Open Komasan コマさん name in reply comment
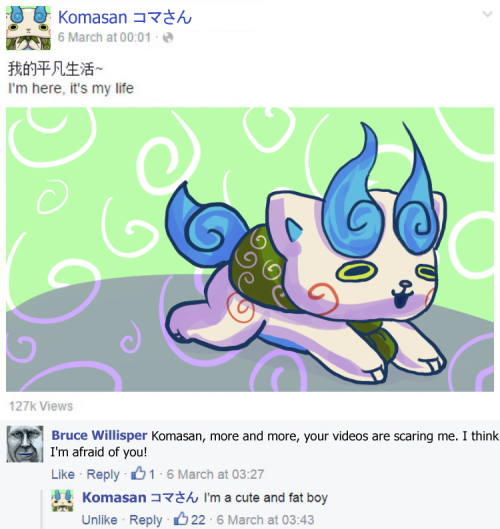This screenshot has height=529, width=500. pos(140,498)
